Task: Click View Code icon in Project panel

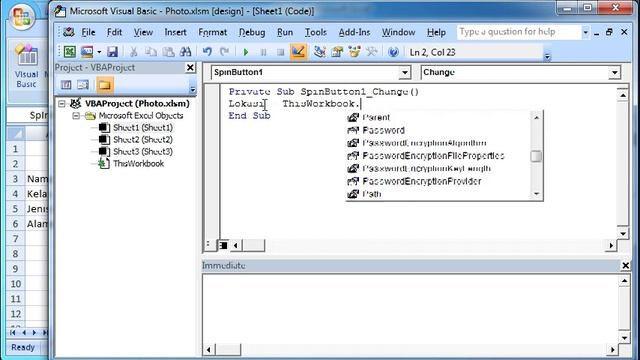Action: point(66,84)
